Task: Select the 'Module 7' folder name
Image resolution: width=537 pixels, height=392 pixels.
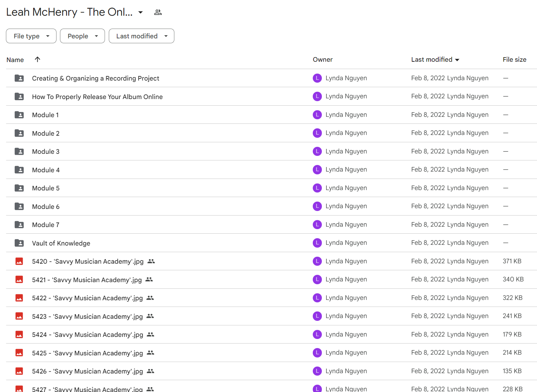Action: 46,225
